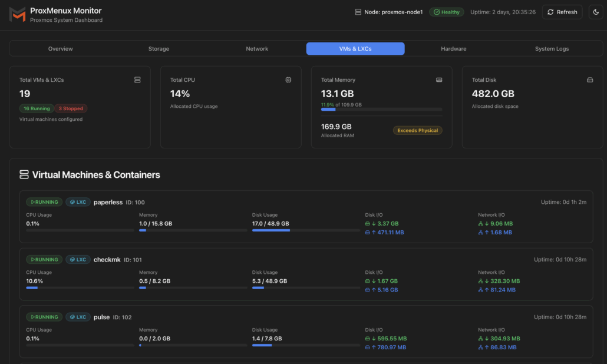607x364 pixels.
Task: Switch to the Storage tab
Action: (159, 48)
